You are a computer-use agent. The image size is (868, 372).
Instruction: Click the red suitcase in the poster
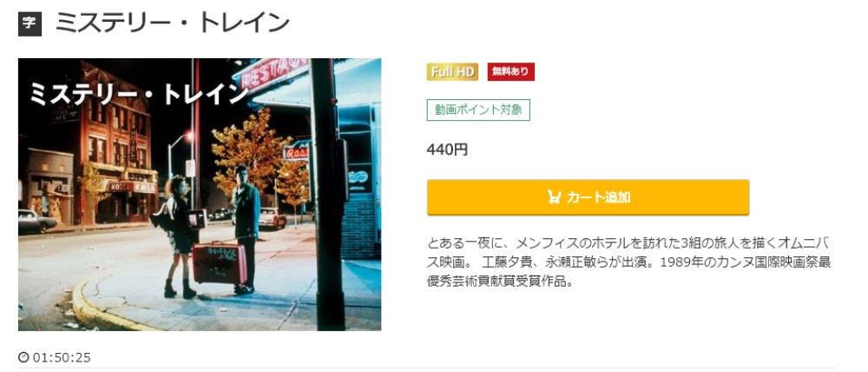[x=220, y=262]
